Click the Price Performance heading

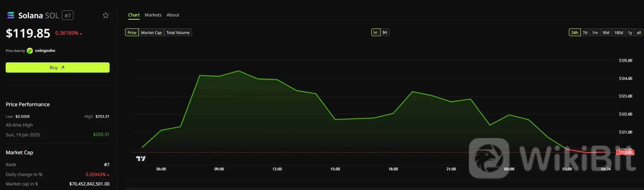coord(28,104)
